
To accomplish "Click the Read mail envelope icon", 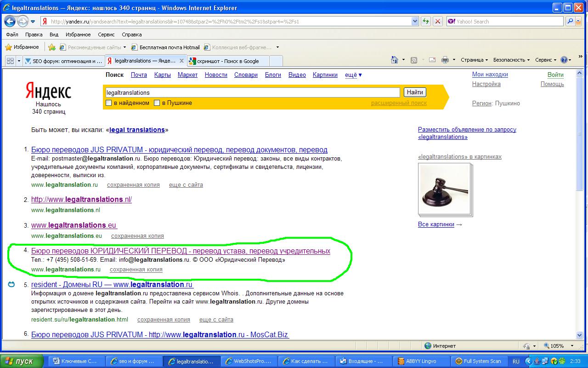I will pos(432,60).
